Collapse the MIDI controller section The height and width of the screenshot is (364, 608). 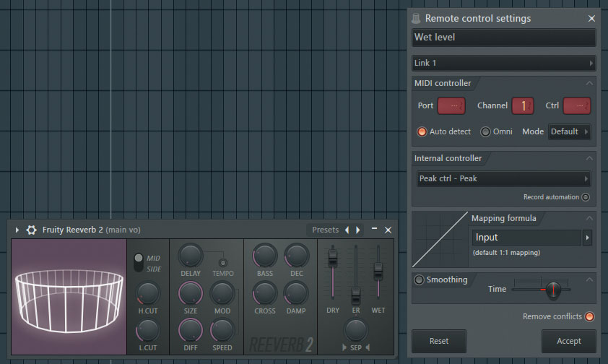point(589,83)
